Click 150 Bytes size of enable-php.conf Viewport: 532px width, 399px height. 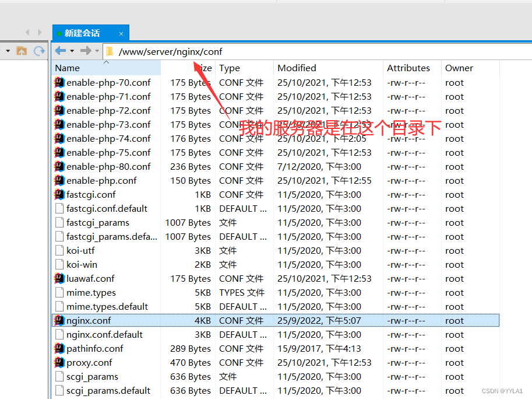[191, 181]
